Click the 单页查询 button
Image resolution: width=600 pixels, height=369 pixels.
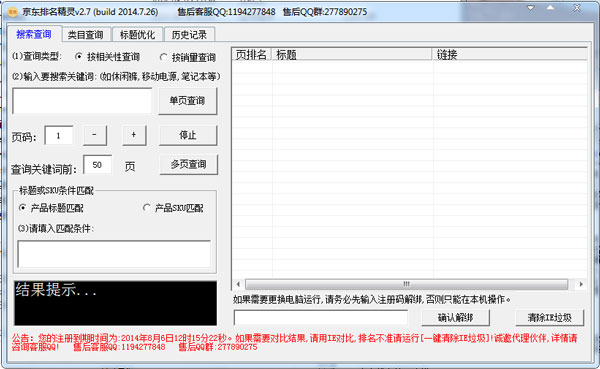(x=188, y=101)
